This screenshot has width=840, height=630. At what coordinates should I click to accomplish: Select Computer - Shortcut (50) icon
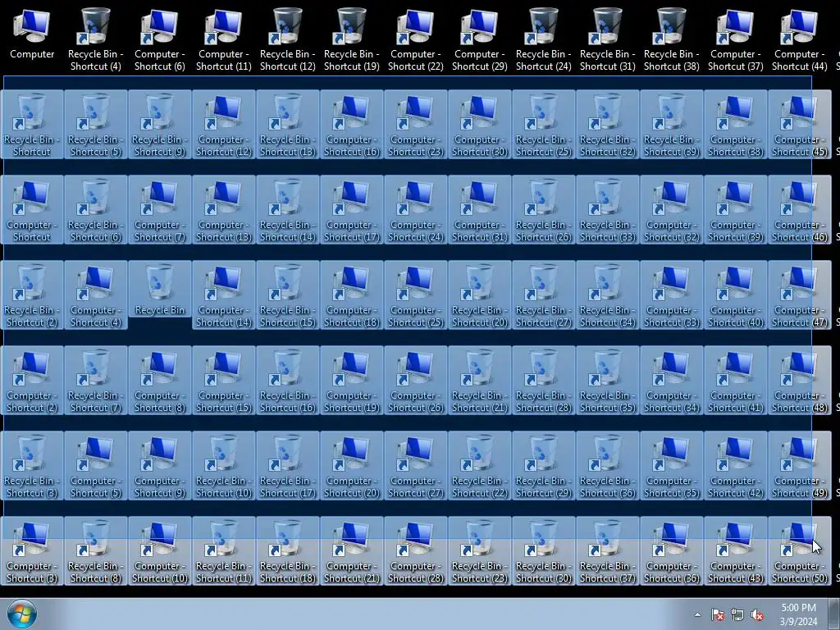click(800, 550)
